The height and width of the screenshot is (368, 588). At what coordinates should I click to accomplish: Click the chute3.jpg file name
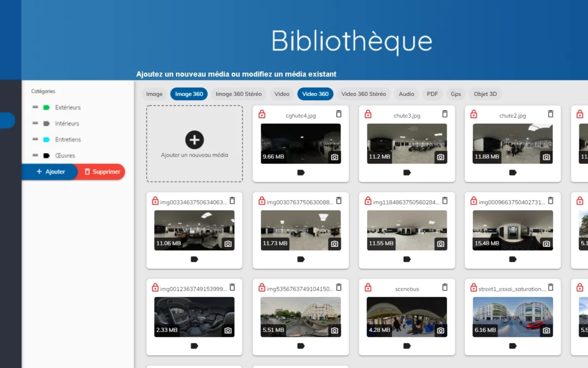(x=407, y=116)
